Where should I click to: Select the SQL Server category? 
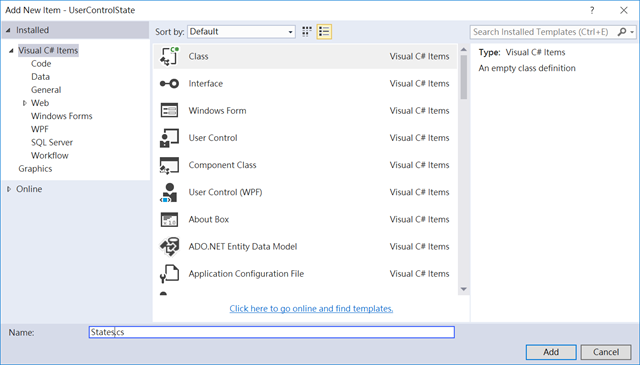pyautogui.click(x=52, y=142)
